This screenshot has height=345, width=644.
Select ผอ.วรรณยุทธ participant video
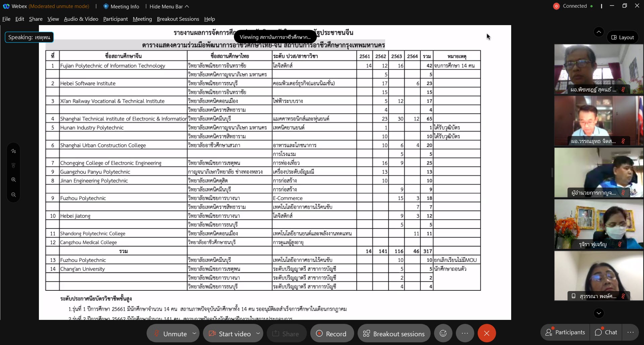(599, 121)
